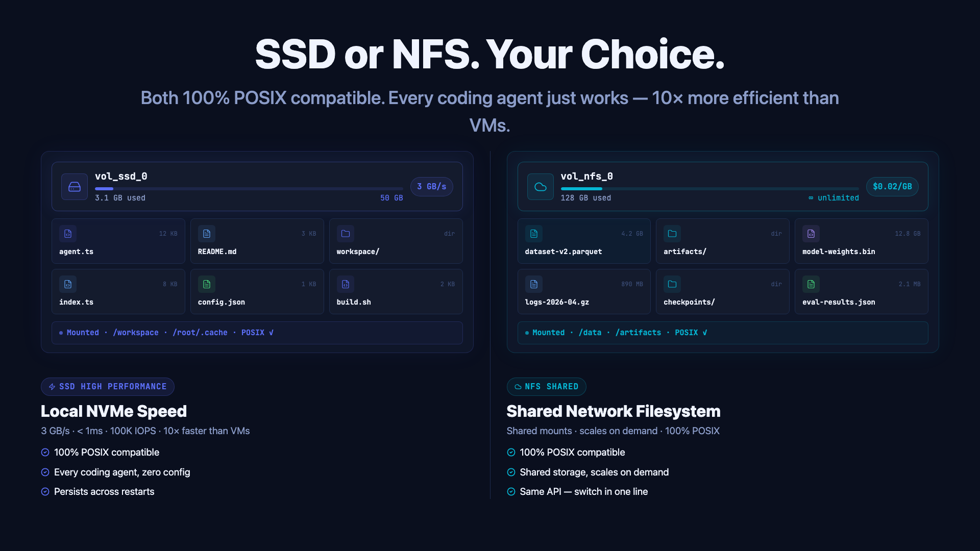Image resolution: width=980 pixels, height=551 pixels.
Task: Click the artifacts/ folder icon
Action: [672, 234]
